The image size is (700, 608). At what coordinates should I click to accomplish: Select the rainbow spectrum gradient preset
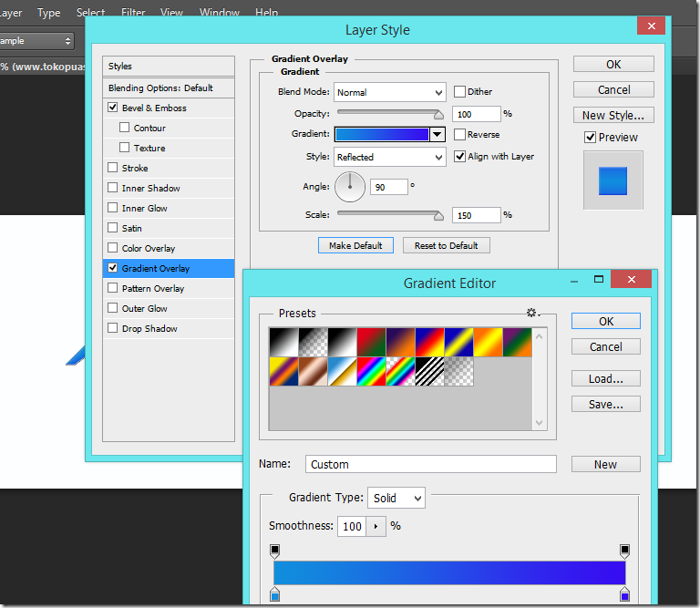click(371, 371)
